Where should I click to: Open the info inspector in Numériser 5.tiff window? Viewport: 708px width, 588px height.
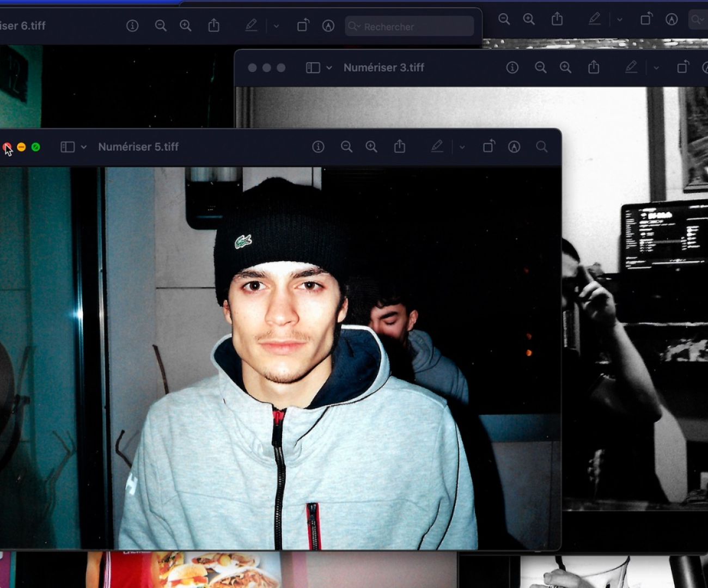(318, 146)
